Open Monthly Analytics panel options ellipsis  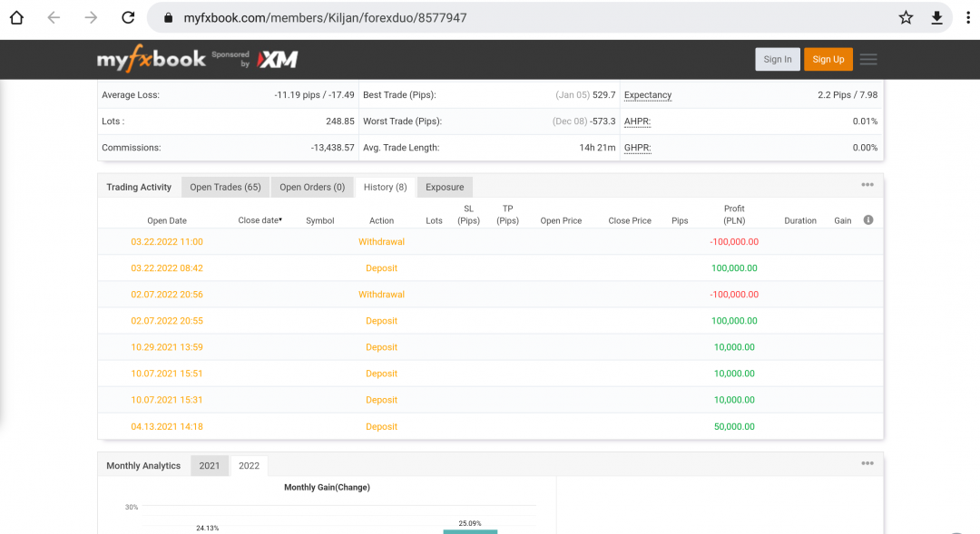click(867, 463)
